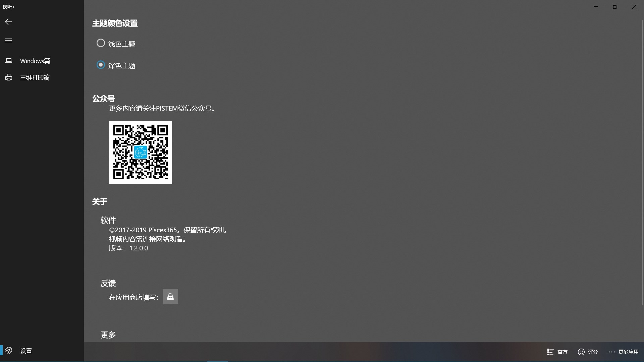
Task: Open the 三维打印篇 navigation item
Action: click(35, 77)
